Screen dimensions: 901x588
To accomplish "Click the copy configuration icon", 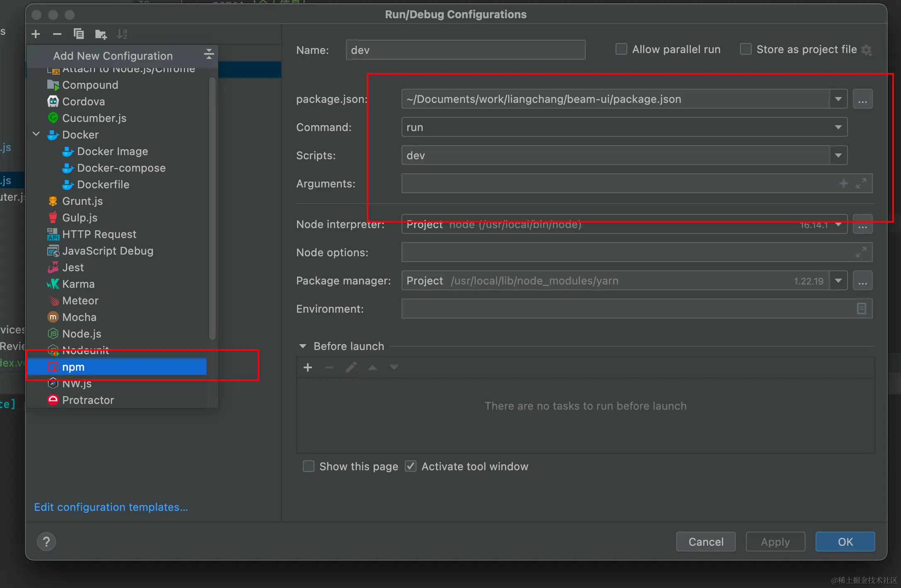I will pyautogui.click(x=79, y=34).
